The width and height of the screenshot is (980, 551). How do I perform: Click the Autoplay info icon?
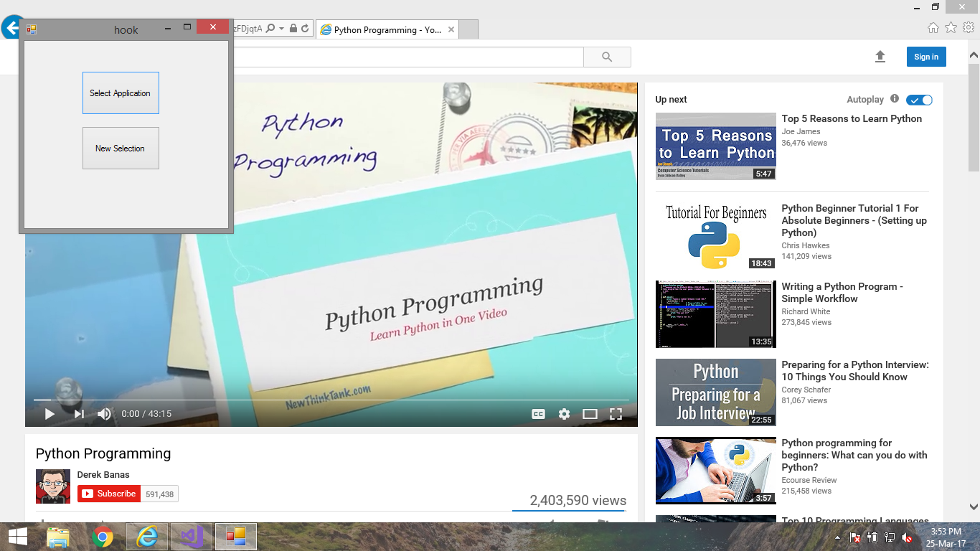(895, 99)
